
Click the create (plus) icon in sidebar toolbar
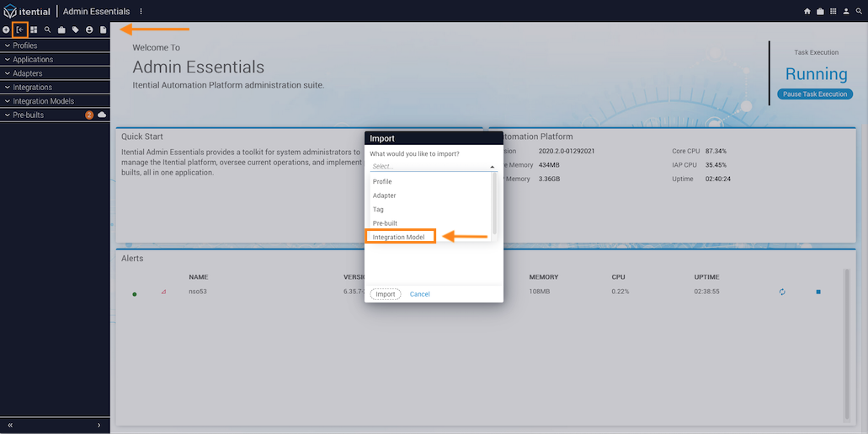pos(6,29)
